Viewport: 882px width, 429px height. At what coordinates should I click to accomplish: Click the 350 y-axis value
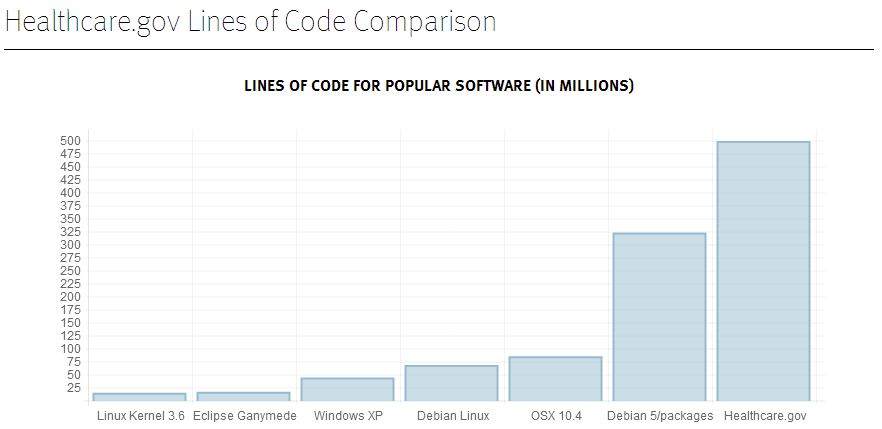pos(71,219)
